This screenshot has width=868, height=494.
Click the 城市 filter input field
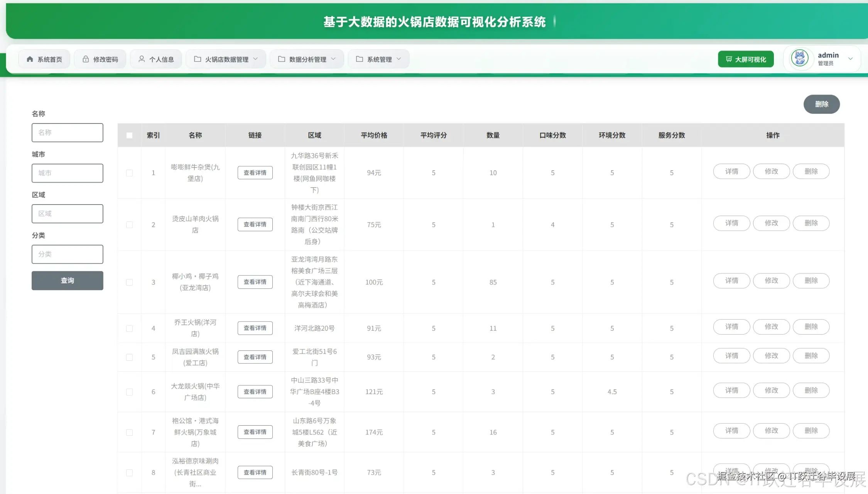tap(68, 173)
